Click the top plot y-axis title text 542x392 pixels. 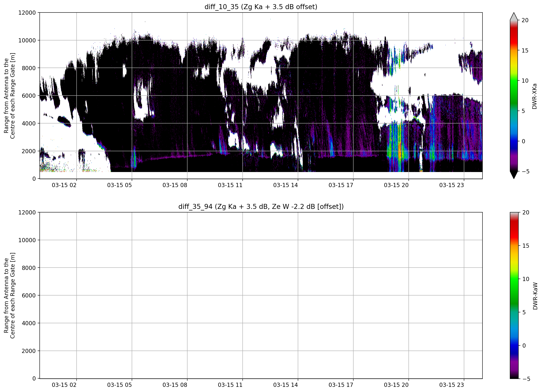[x=9, y=96]
